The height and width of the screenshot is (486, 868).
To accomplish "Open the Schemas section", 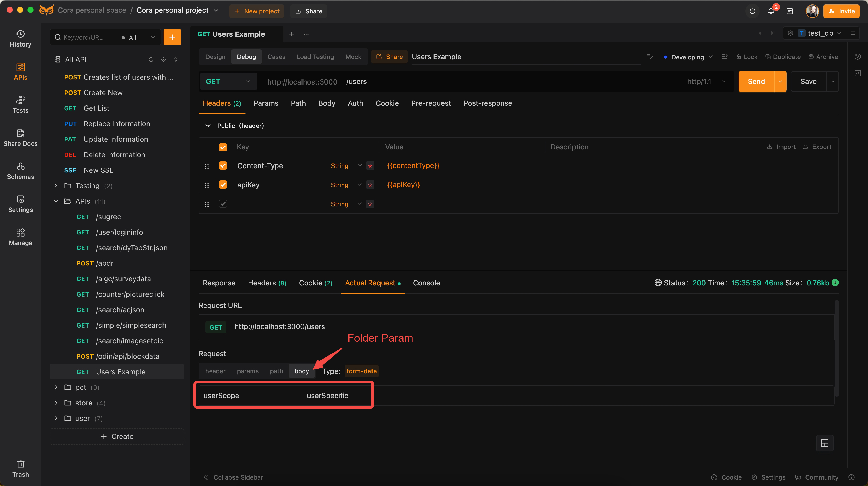I will 21,171.
